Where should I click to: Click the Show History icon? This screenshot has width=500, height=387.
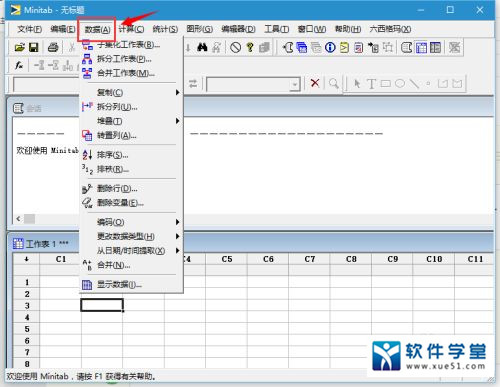344,48
